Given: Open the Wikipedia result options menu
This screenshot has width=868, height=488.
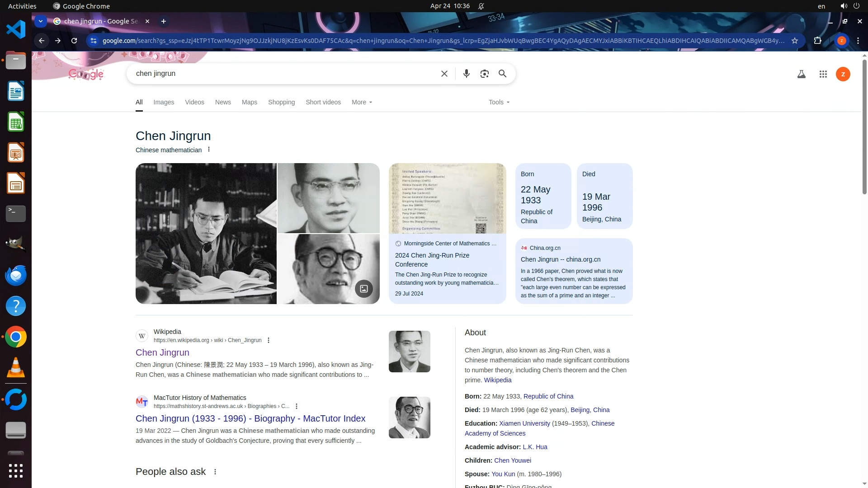Looking at the screenshot, I should coord(269,340).
